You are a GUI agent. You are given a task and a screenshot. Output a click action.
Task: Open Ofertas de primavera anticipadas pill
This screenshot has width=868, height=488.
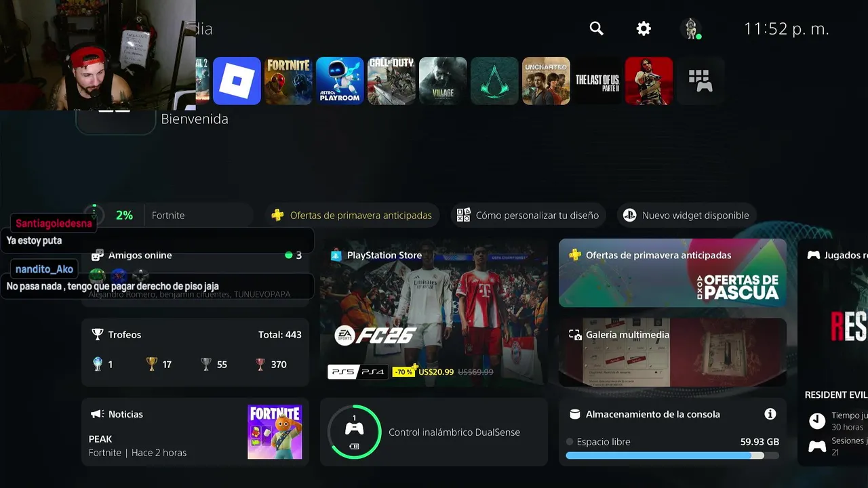coord(353,215)
